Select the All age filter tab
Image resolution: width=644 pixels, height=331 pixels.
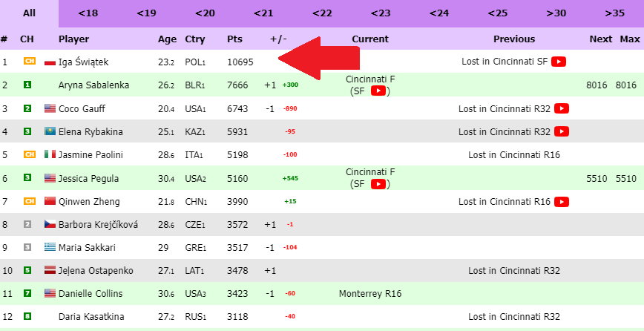click(29, 13)
